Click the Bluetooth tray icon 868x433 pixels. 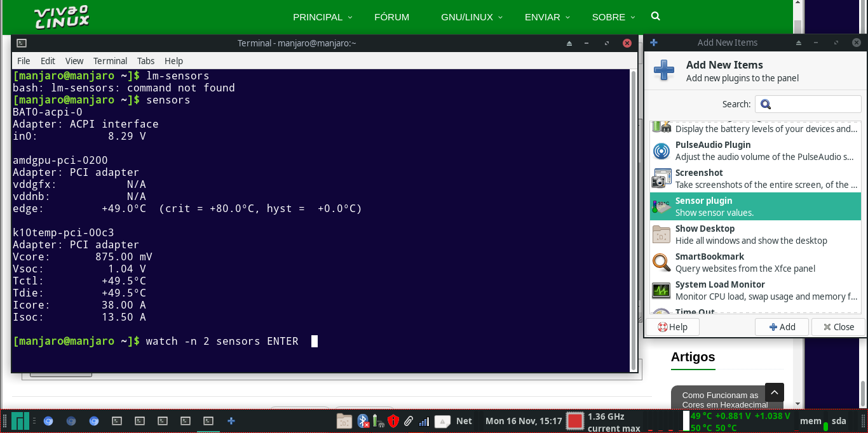pyautogui.click(x=363, y=421)
